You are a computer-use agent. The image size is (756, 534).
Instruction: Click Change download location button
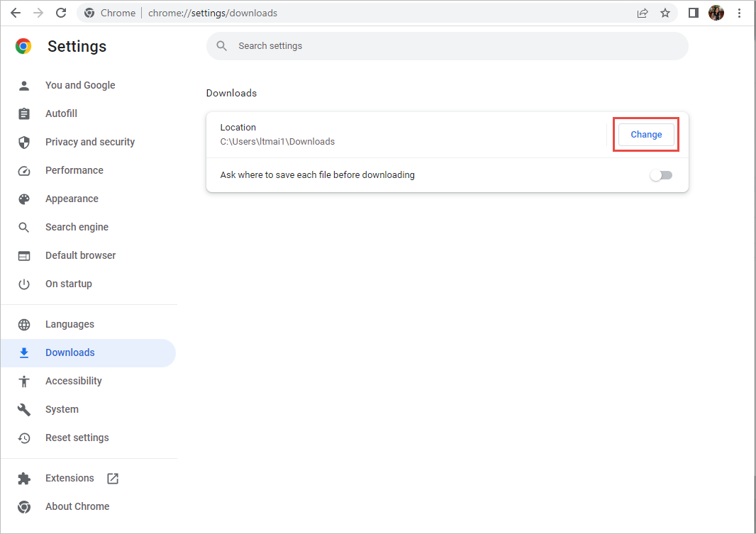click(x=646, y=135)
